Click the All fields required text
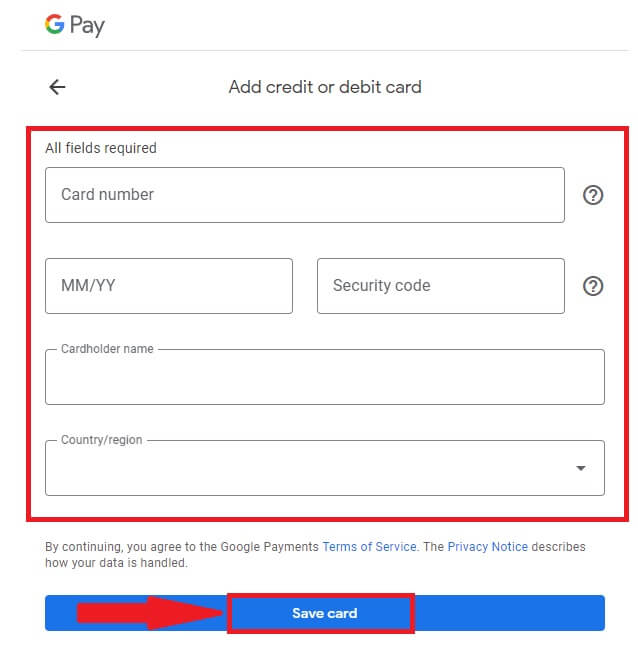Screen dimensions: 638x658 [101, 148]
